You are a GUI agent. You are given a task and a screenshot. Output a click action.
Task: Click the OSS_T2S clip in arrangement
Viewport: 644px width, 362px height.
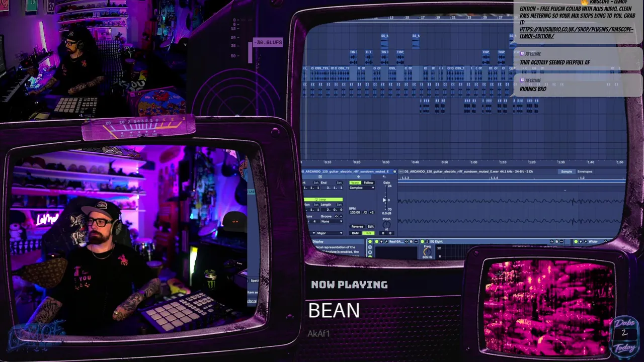tap(321, 73)
